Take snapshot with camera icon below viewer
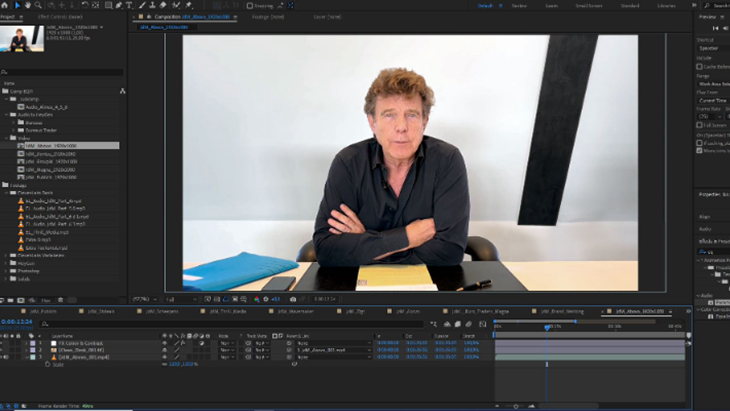Viewport: 730px width, 411px height. tap(293, 299)
